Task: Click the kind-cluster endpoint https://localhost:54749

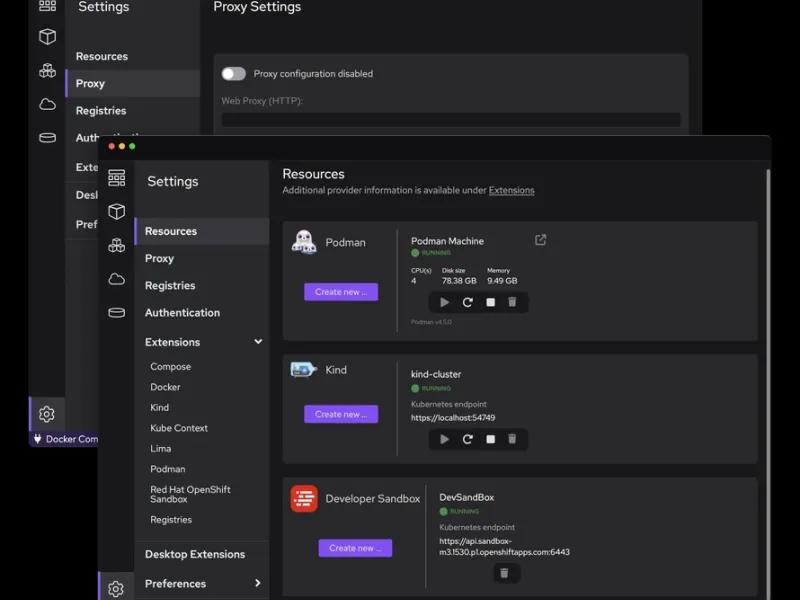Action: [453, 417]
